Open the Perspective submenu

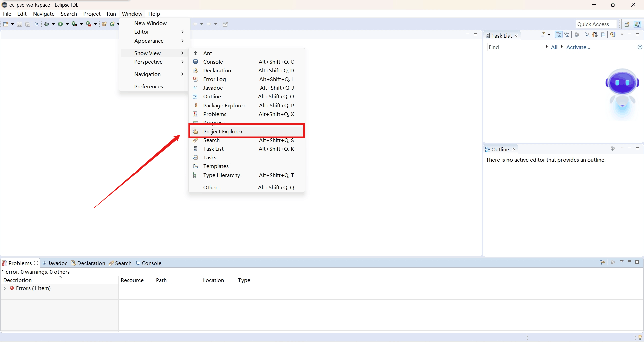click(x=154, y=62)
